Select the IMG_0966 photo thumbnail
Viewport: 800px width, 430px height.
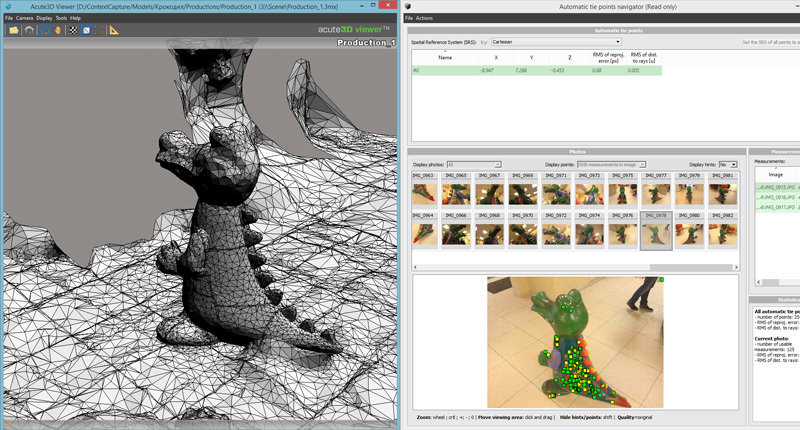point(456,231)
